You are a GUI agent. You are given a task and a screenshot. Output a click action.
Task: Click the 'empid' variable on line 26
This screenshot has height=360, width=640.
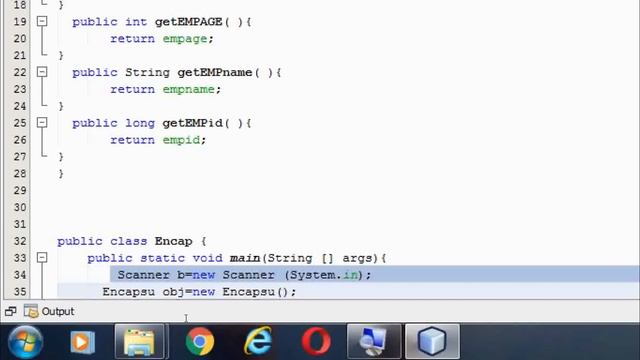pos(181,140)
